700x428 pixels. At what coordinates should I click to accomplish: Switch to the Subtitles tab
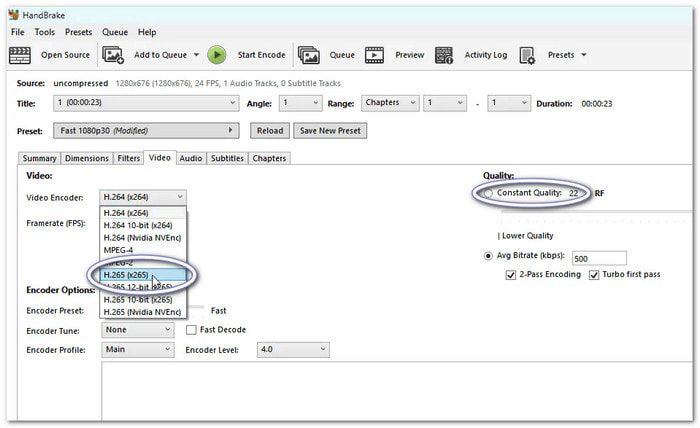(x=227, y=158)
